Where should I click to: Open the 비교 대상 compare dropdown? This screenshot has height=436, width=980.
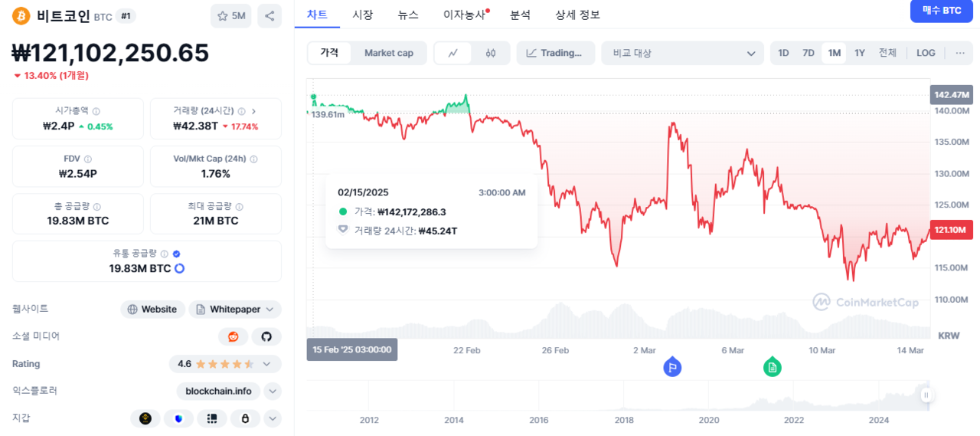click(x=682, y=53)
